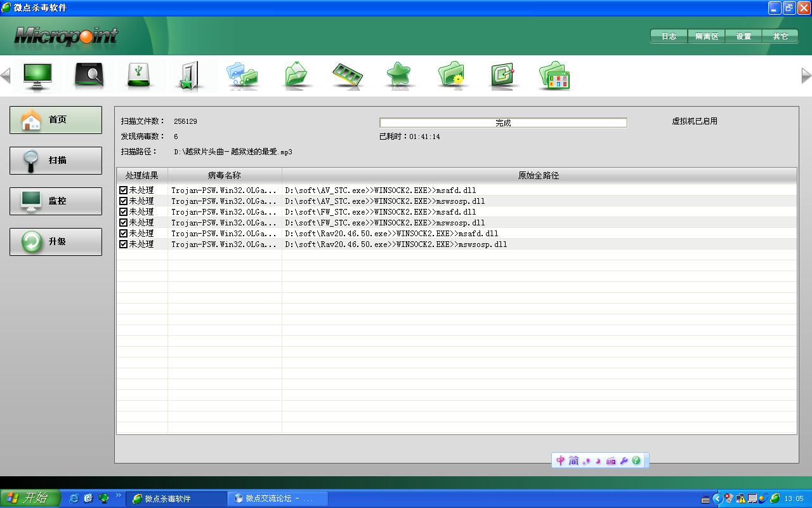Click the 完成 scan progress bar
This screenshot has height=508, width=812.
click(503, 123)
